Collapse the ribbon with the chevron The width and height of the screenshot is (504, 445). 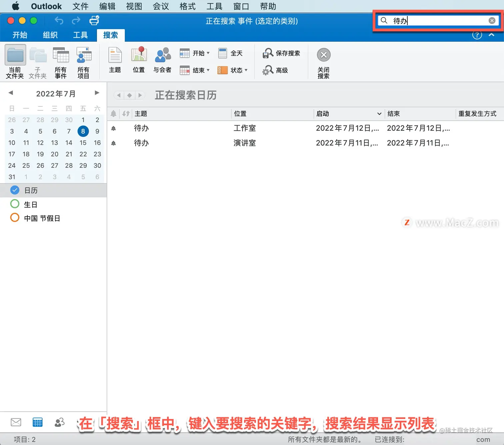coord(492,35)
